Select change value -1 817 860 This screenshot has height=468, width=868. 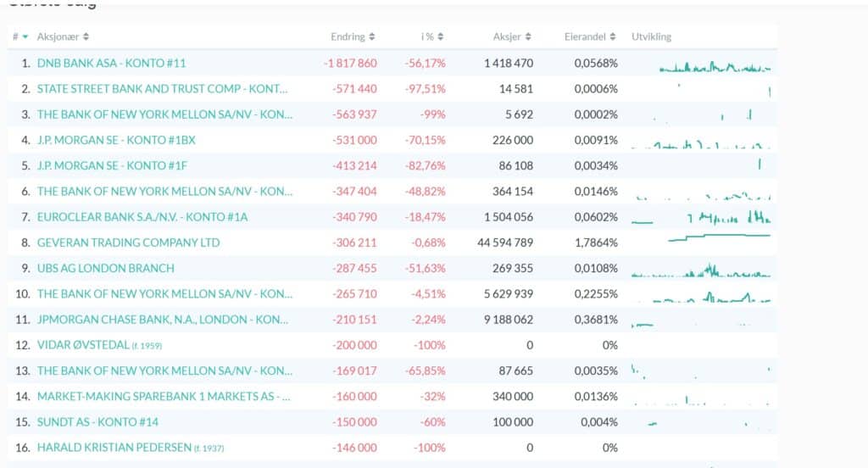(x=350, y=63)
